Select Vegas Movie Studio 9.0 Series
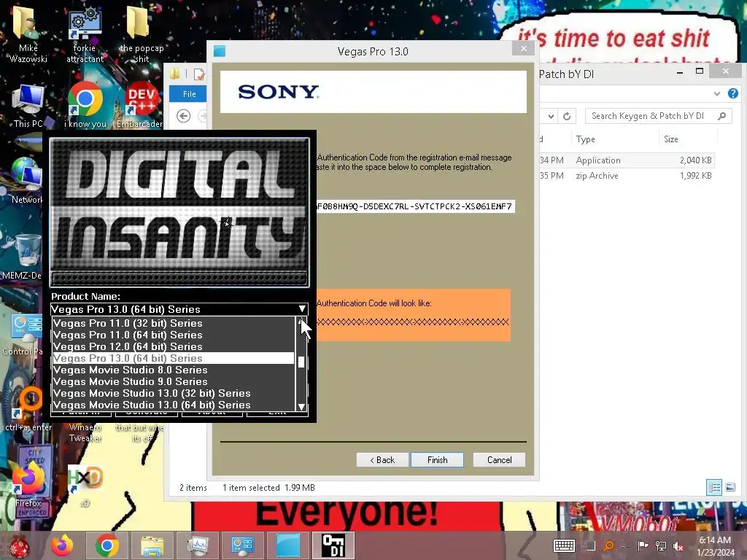Screen dimensions: 747x560 pos(174,381)
